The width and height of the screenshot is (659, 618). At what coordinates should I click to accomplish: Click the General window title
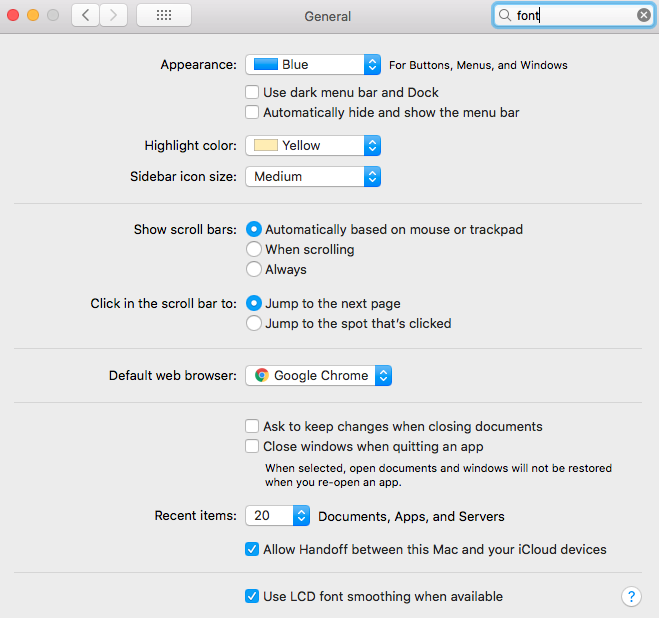327,16
